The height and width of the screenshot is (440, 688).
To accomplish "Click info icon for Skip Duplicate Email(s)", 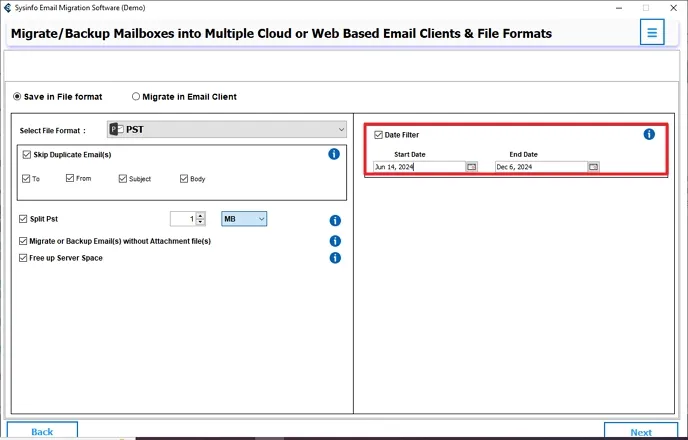I will 334,154.
